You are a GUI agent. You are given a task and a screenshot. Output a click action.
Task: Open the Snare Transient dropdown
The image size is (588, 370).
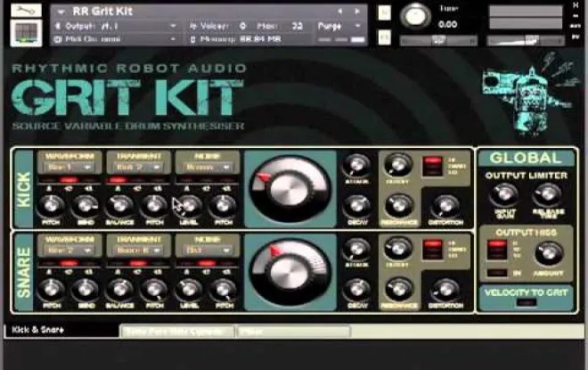pos(139,251)
